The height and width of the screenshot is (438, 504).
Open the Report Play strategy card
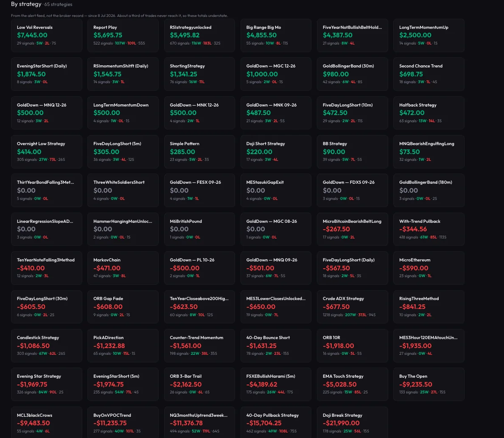click(123, 35)
